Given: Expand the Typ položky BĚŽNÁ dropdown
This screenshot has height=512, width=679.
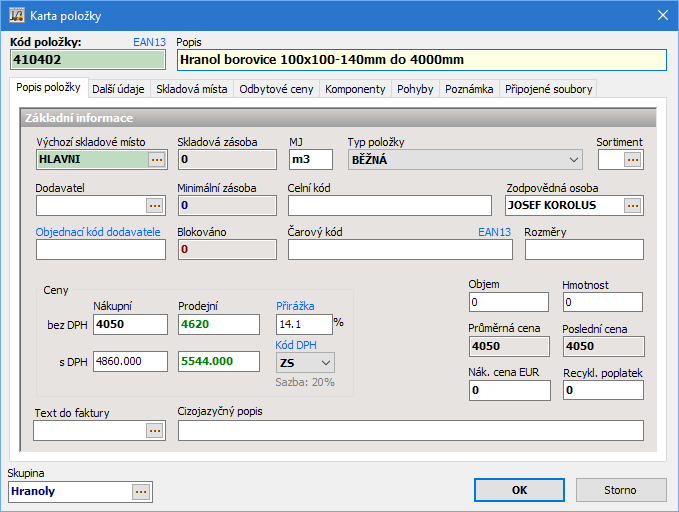Looking at the screenshot, I should pos(574,160).
